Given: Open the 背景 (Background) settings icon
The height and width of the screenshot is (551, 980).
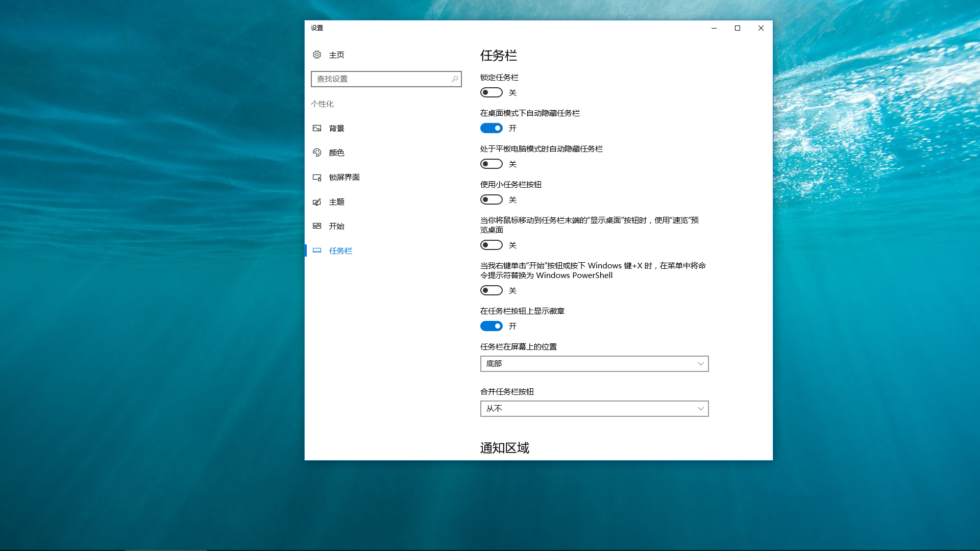Looking at the screenshot, I should [316, 128].
